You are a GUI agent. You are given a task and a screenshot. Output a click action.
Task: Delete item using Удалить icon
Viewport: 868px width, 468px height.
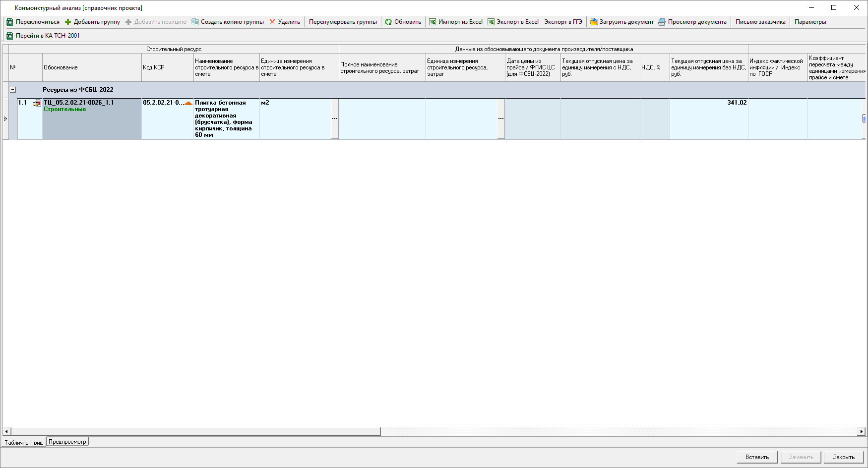pyautogui.click(x=272, y=22)
